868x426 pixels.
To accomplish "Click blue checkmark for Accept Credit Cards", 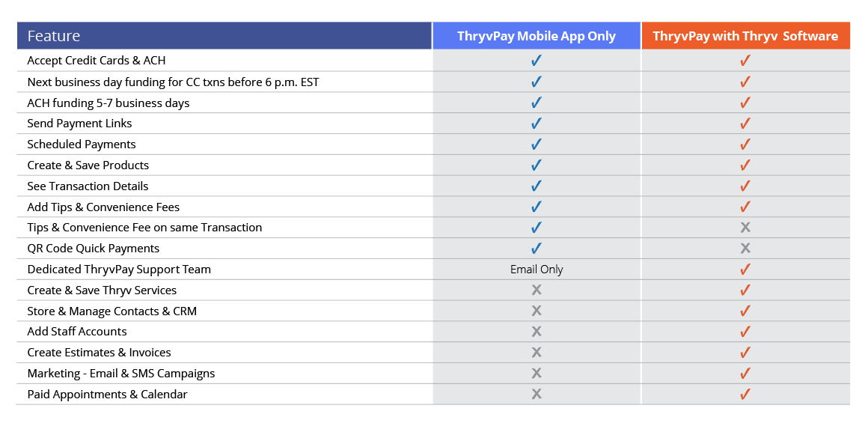I will pos(536,61).
